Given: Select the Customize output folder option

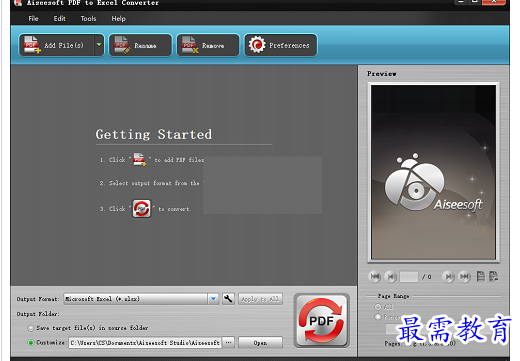Looking at the screenshot, I should pyautogui.click(x=46, y=343).
